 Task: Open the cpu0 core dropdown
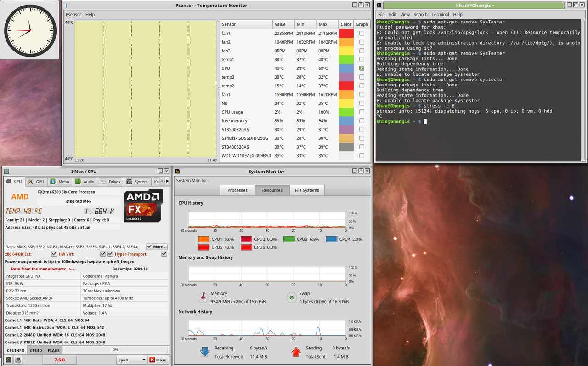pyautogui.click(x=131, y=360)
